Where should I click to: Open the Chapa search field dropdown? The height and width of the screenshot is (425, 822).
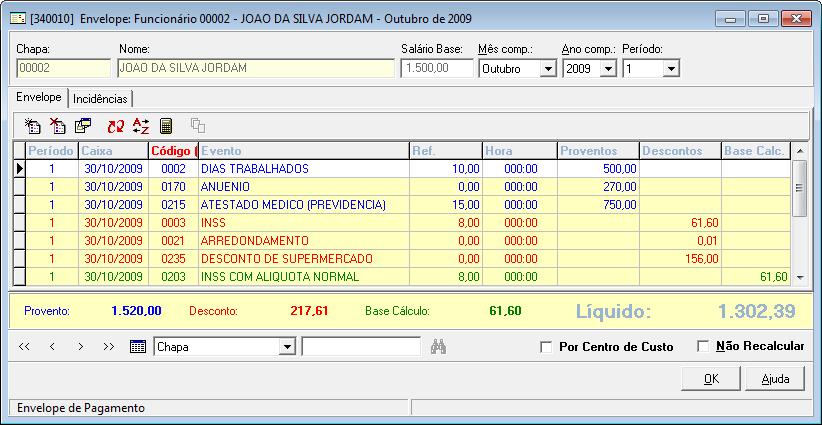click(x=287, y=347)
